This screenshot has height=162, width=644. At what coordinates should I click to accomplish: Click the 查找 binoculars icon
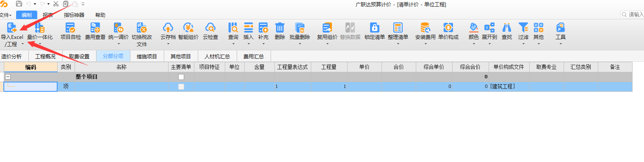pyautogui.click(x=507, y=28)
